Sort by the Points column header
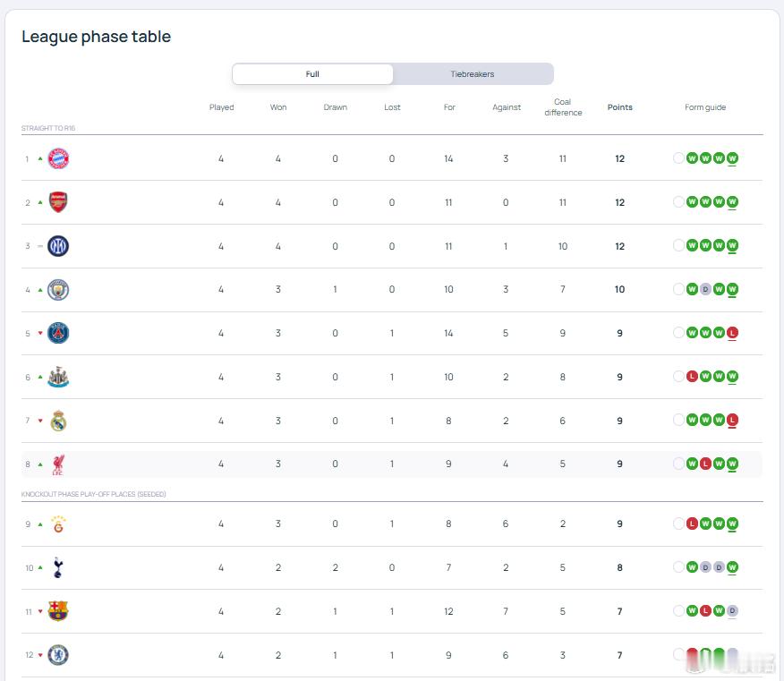This screenshot has width=784, height=681. tap(619, 107)
